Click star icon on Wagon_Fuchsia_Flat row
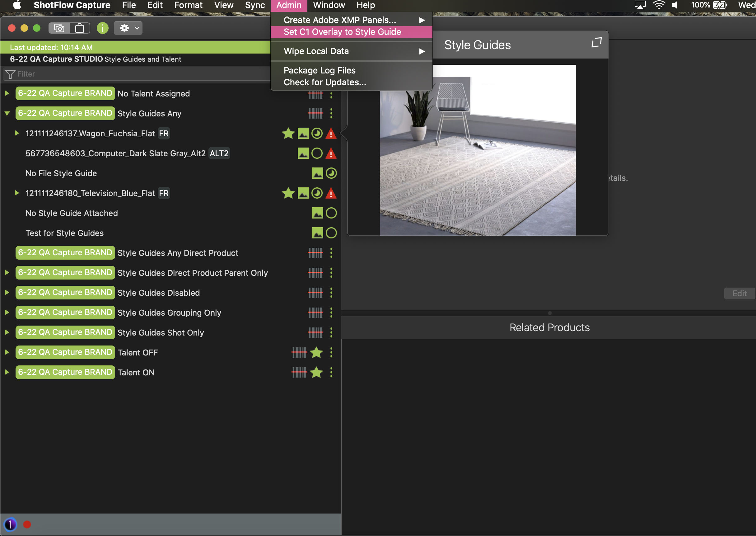Image resolution: width=756 pixels, height=536 pixels. click(288, 133)
